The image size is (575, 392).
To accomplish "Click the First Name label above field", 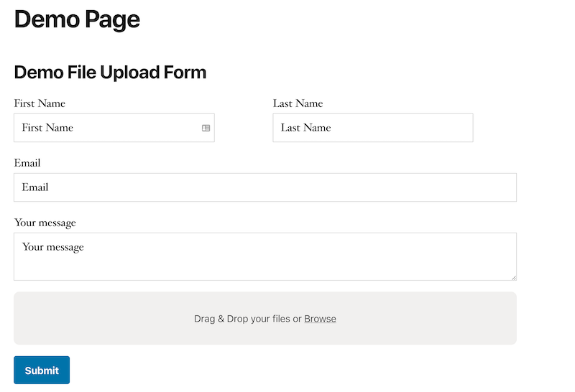I will pyautogui.click(x=40, y=103).
